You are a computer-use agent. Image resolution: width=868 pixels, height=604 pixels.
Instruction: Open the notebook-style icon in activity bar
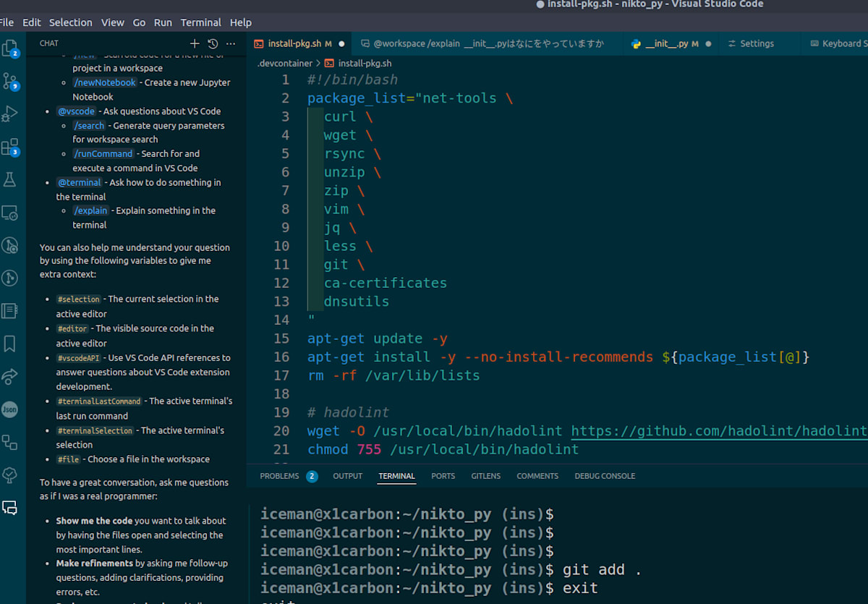(x=10, y=311)
